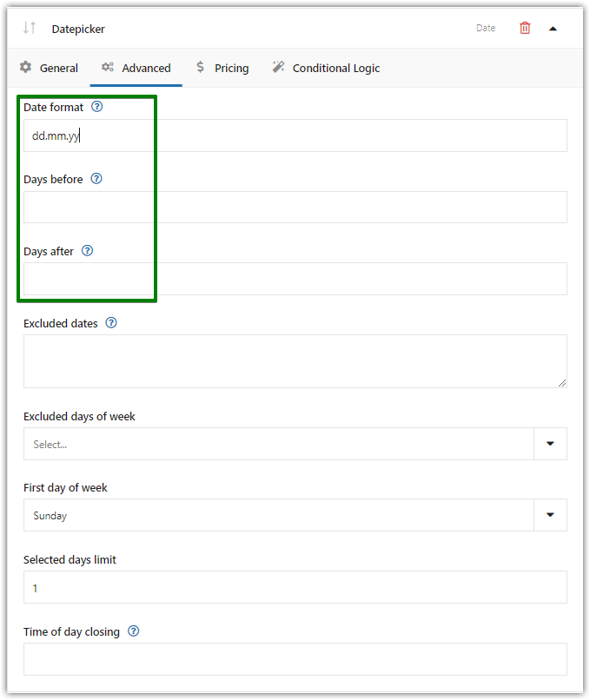Expand the Excluded days of week dropdown
590x700 pixels.
(295, 444)
